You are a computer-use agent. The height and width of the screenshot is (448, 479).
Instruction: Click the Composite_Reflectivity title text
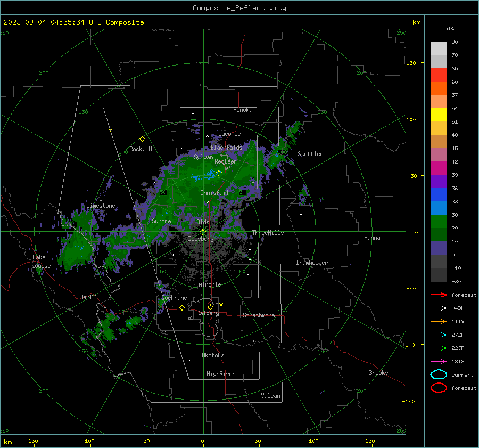239,8
